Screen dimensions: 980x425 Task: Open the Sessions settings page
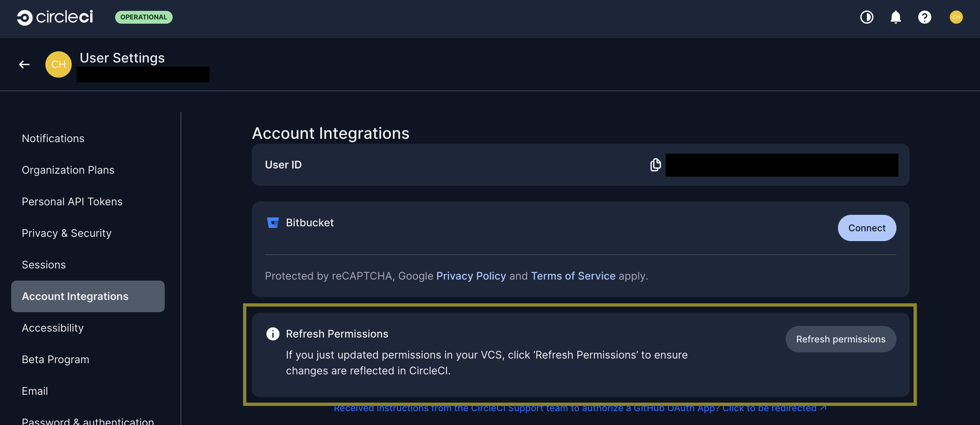pyautogui.click(x=44, y=265)
